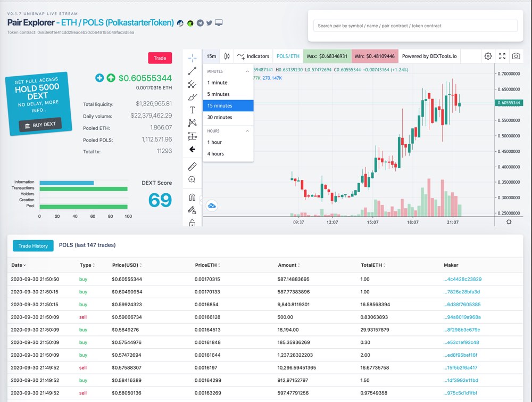This screenshot has height=402, width=532.
Task: Click the DEXT Score value 69
Action: point(160,200)
